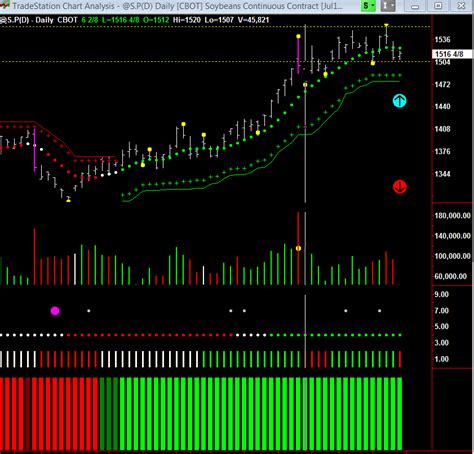Click the TradeStation app icon in title bar

point(4,5)
